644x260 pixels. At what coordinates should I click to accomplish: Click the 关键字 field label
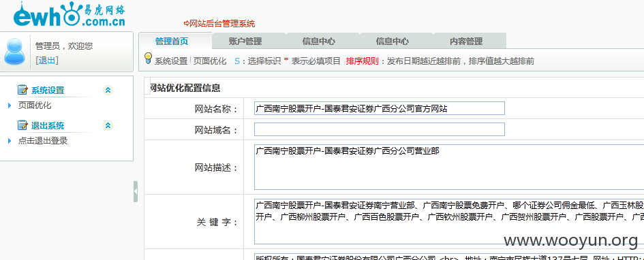tap(217, 222)
